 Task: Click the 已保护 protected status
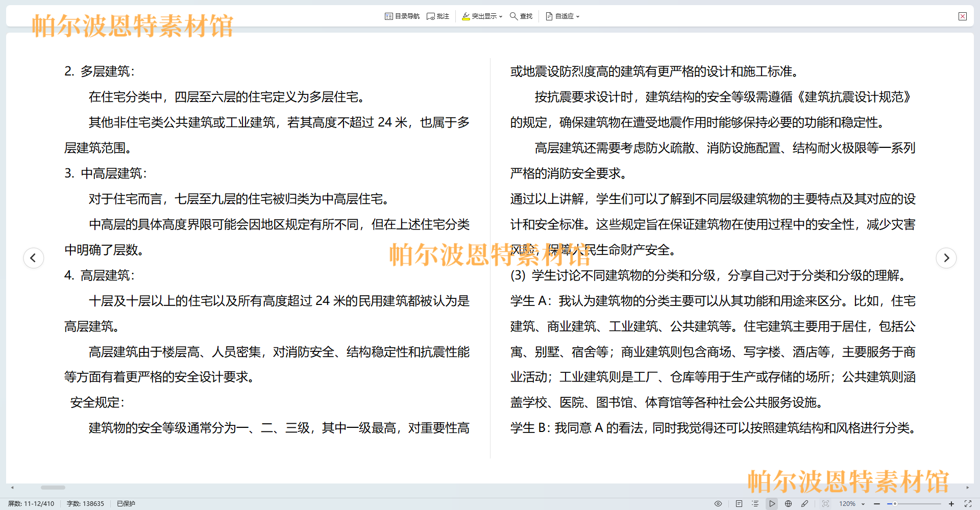point(126,503)
